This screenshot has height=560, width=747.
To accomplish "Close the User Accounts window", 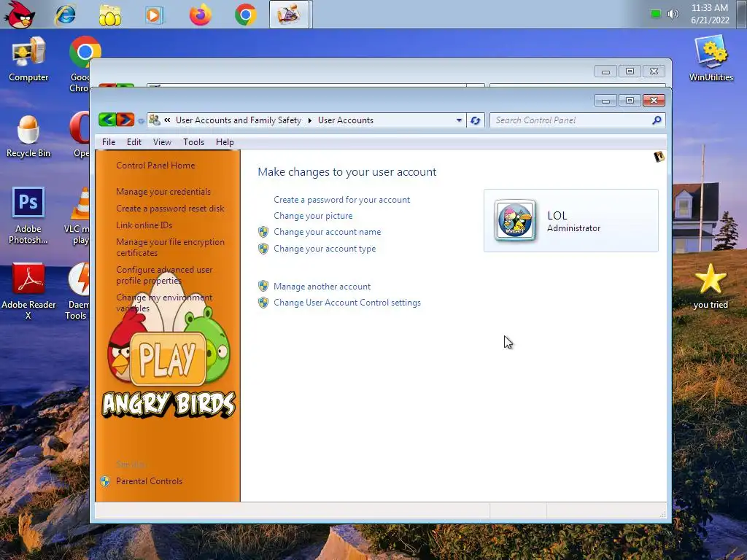I will point(654,100).
